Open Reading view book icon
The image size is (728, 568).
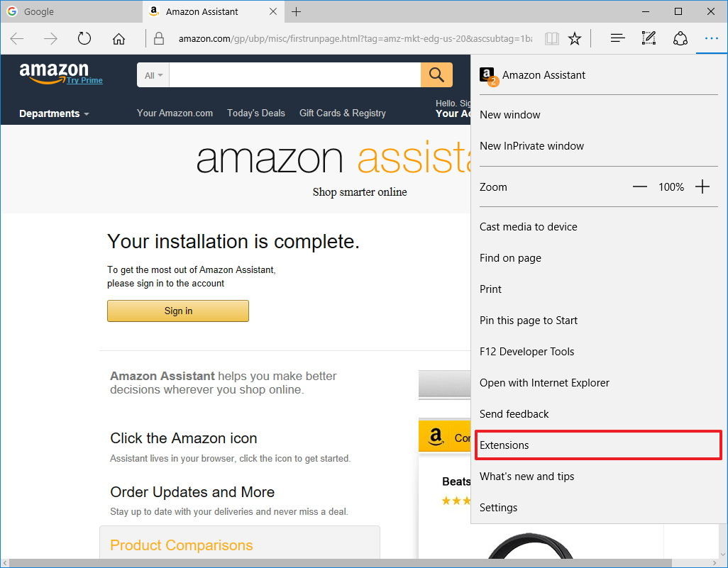coord(551,38)
